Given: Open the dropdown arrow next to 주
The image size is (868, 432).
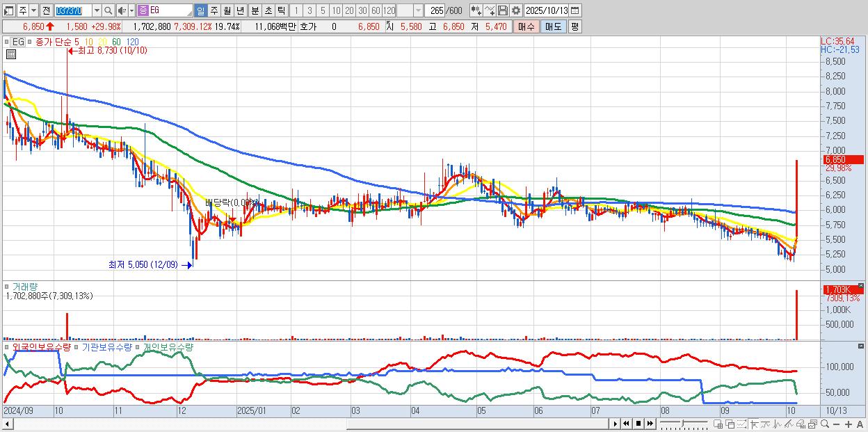Looking at the screenshot, I should (x=33, y=10).
